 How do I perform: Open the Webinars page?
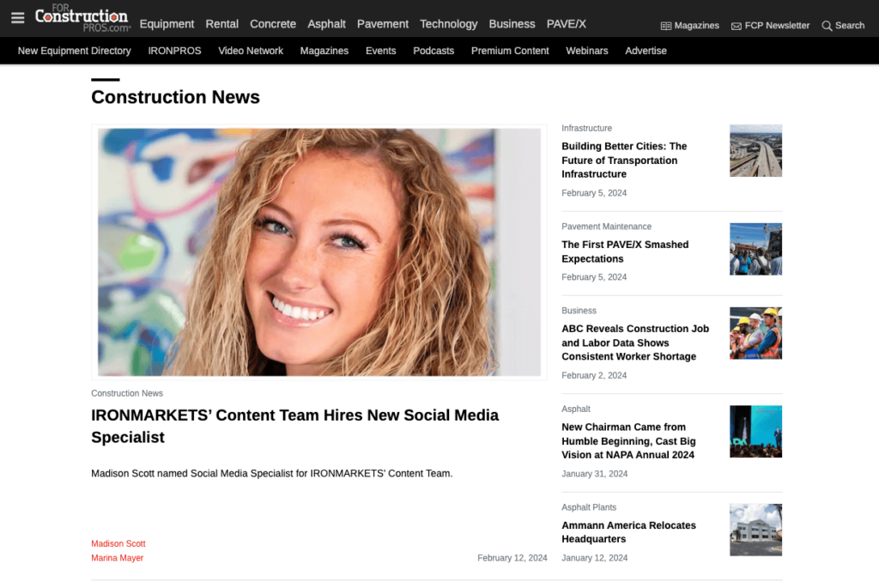(587, 51)
